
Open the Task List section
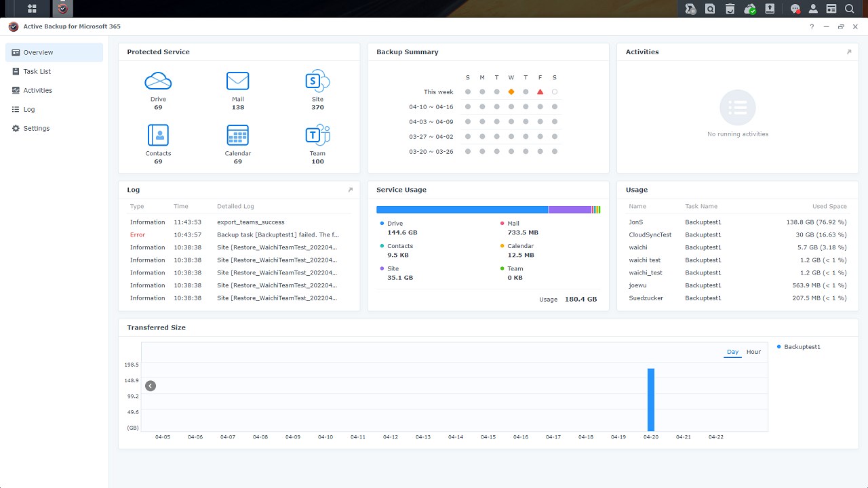(x=54, y=71)
